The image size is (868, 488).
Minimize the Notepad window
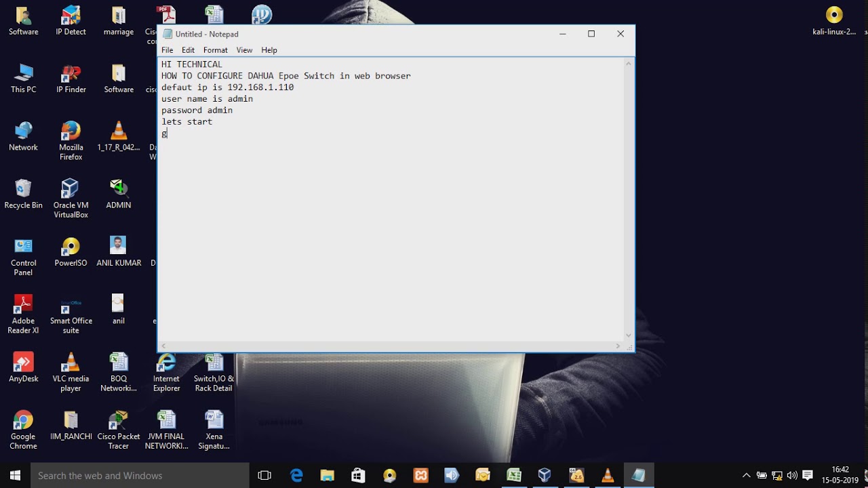562,34
